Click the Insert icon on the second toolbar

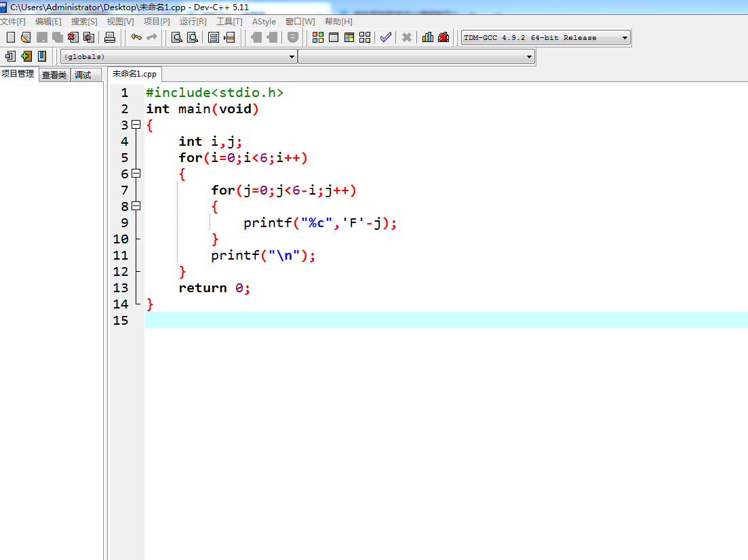[10, 56]
